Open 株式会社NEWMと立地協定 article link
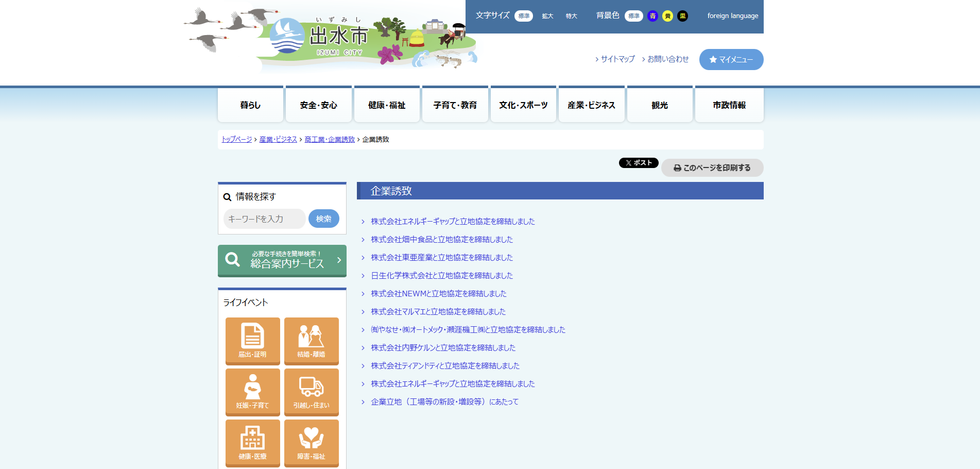 439,294
